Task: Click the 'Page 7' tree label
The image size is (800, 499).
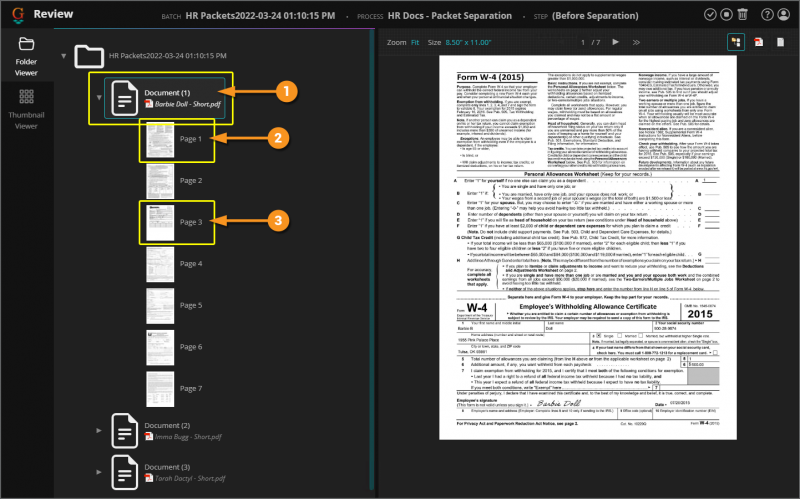Action: coord(191,388)
